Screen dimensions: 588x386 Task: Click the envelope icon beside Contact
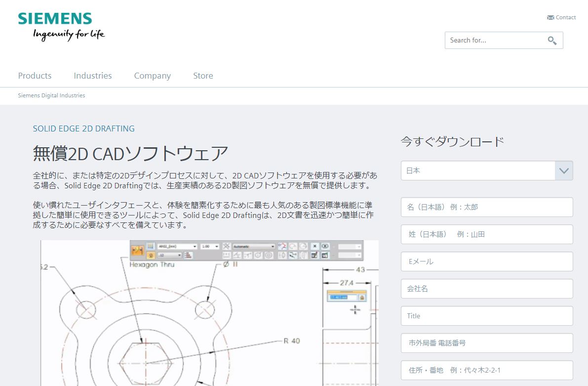pyautogui.click(x=550, y=17)
